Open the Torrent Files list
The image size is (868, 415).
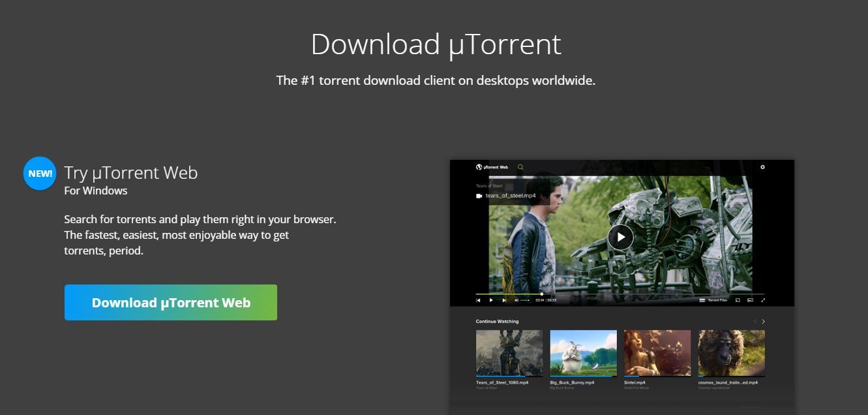(x=713, y=300)
